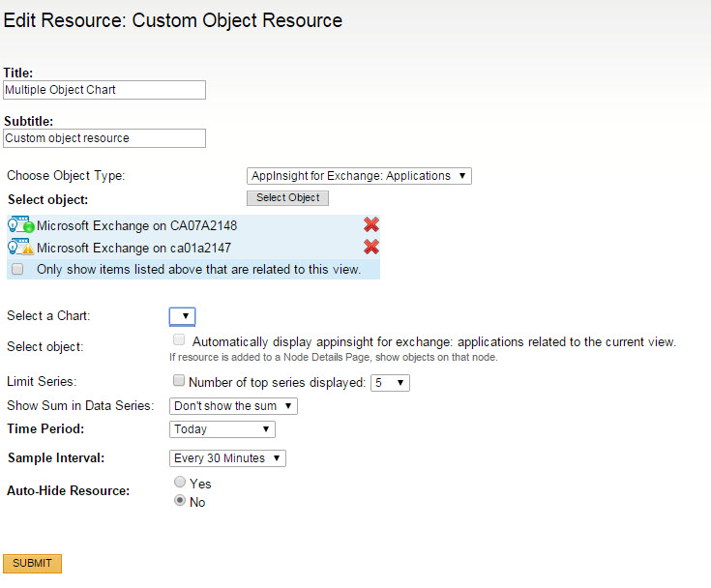Click the Select Object button
This screenshot has width=711, height=588.
pyautogui.click(x=287, y=198)
